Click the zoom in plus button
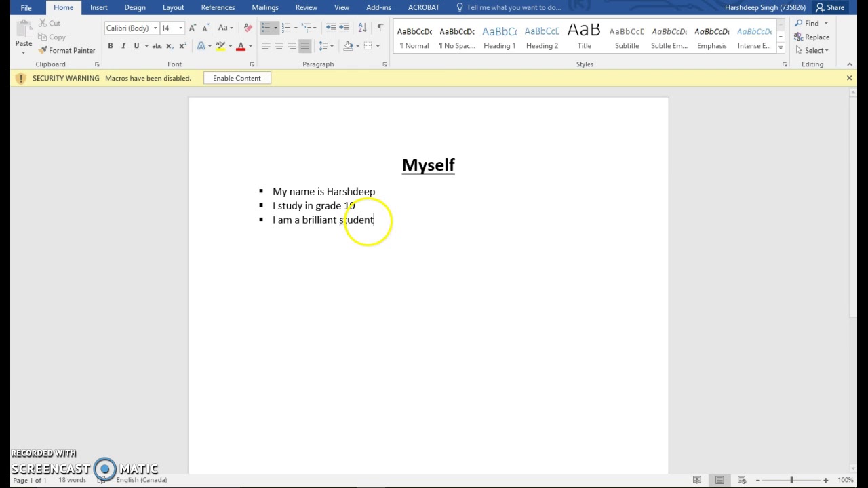Viewport: 868px width, 488px height. pos(825,480)
